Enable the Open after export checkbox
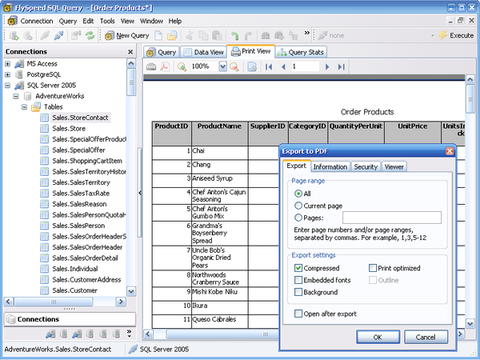Image resolution: width=480 pixels, height=360 pixels. pyautogui.click(x=298, y=314)
